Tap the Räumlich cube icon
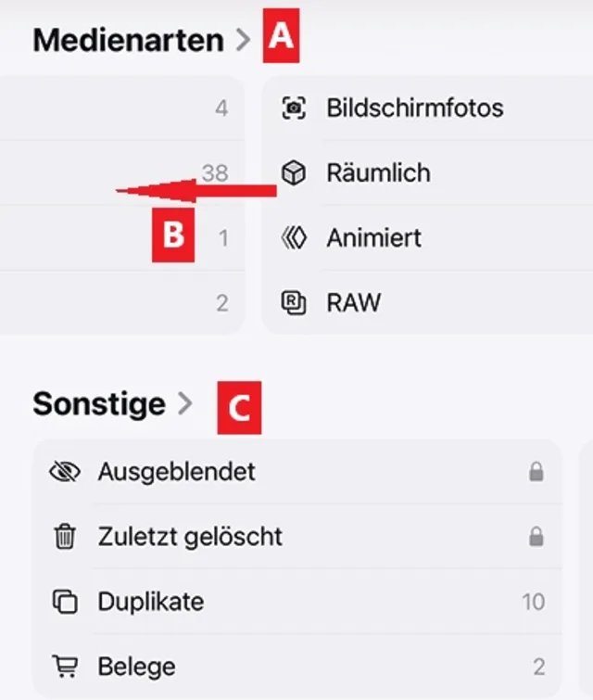The width and height of the screenshot is (593, 700). [x=294, y=173]
